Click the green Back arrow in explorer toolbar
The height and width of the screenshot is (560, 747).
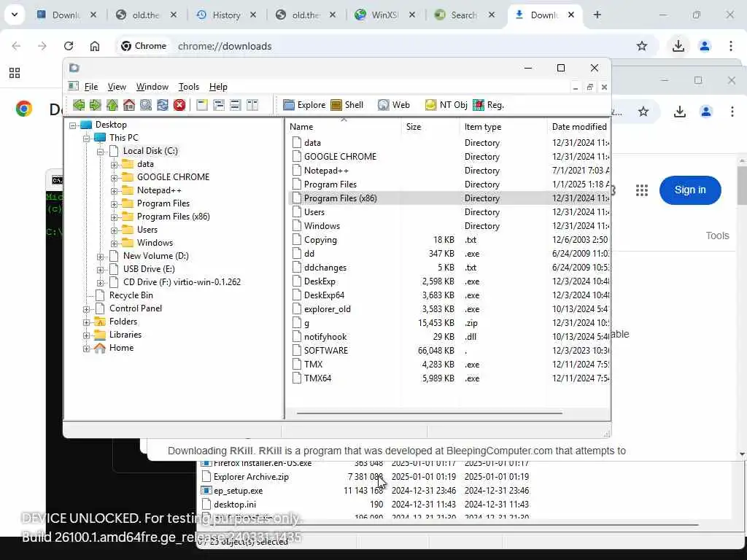click(x=79, y=105)
